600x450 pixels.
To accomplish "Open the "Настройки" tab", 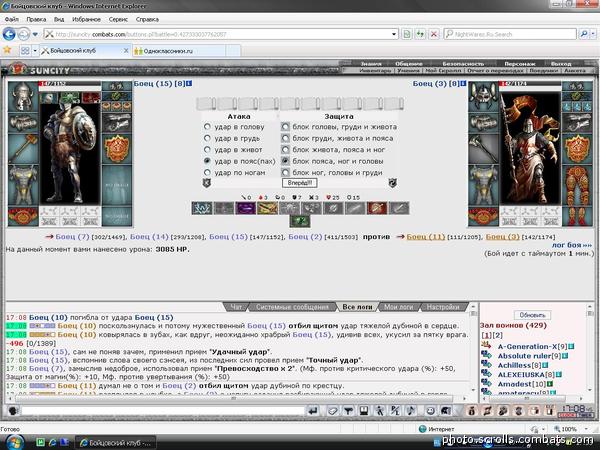I will tap(443, 307).
